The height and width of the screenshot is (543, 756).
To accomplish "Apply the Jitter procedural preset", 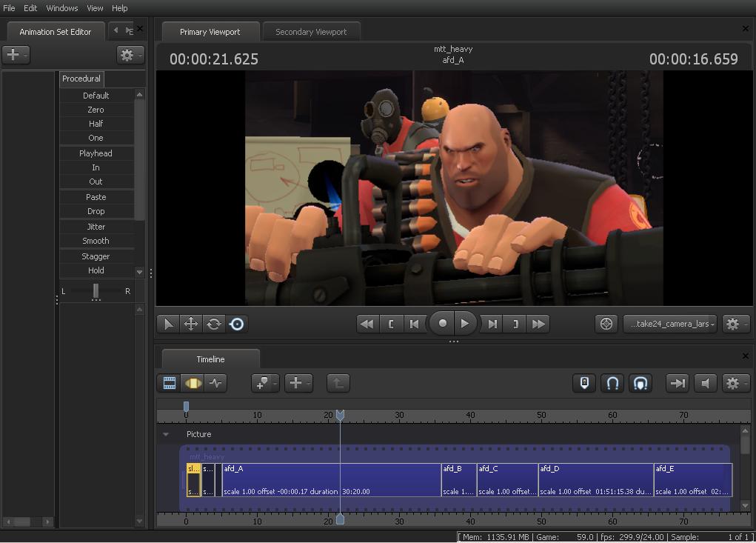I will 96,227.
